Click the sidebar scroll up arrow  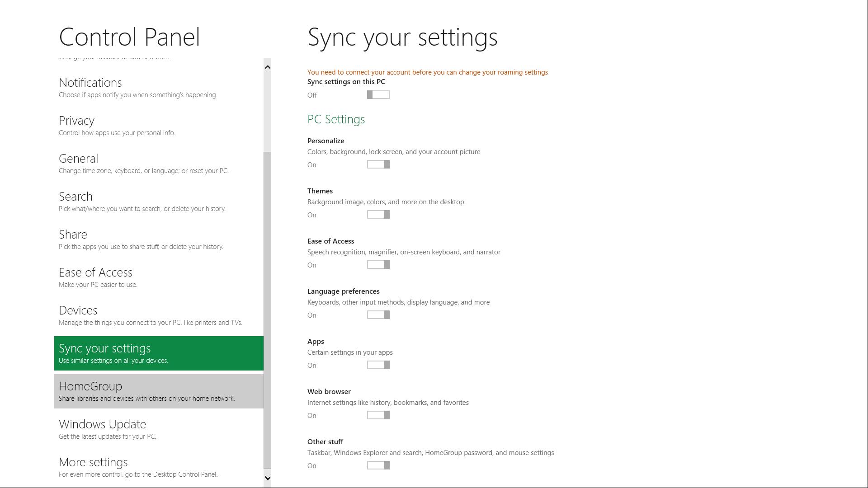coord(268,67)
